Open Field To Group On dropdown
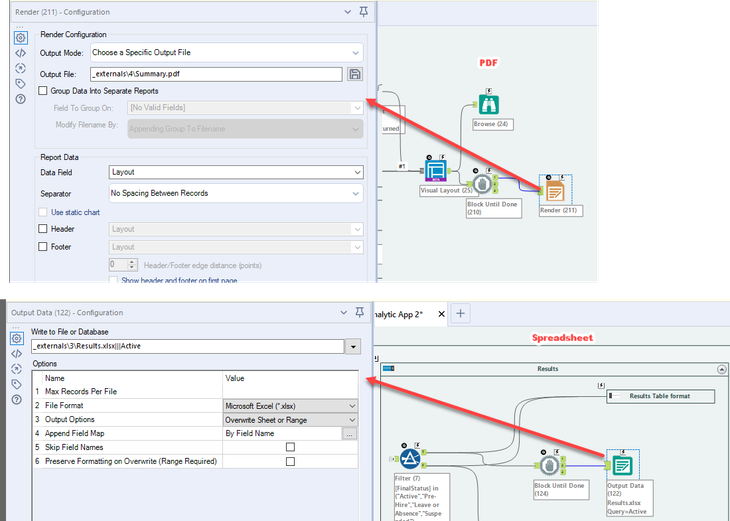This screenshot has height=521, width=730. click(245, 108)
